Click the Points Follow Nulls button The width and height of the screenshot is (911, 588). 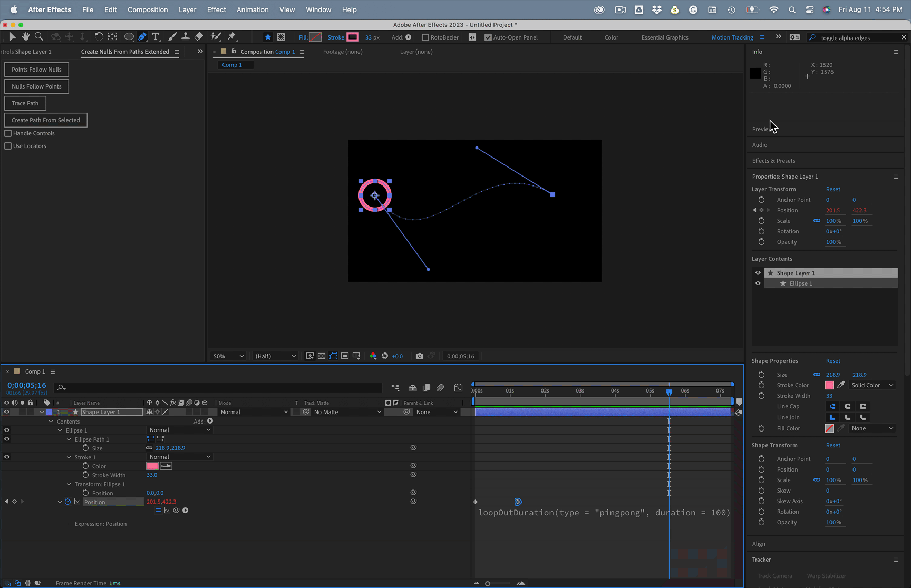(x=36, y=70)
